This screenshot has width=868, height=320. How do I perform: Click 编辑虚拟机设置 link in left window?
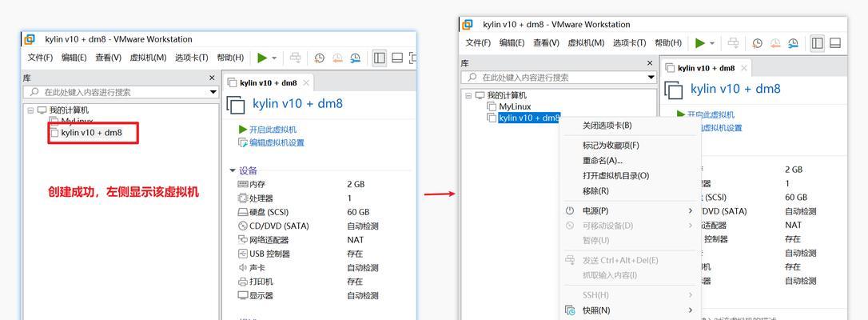tap(277, 143)
